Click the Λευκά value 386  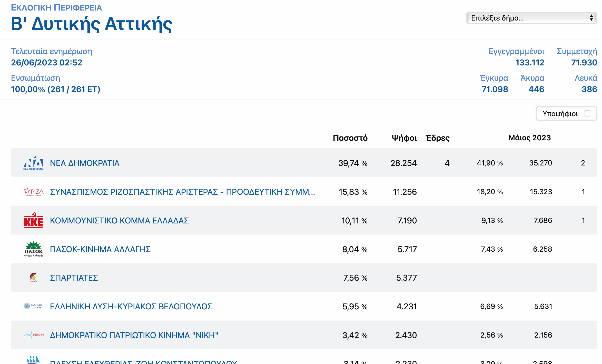point(589,89)
